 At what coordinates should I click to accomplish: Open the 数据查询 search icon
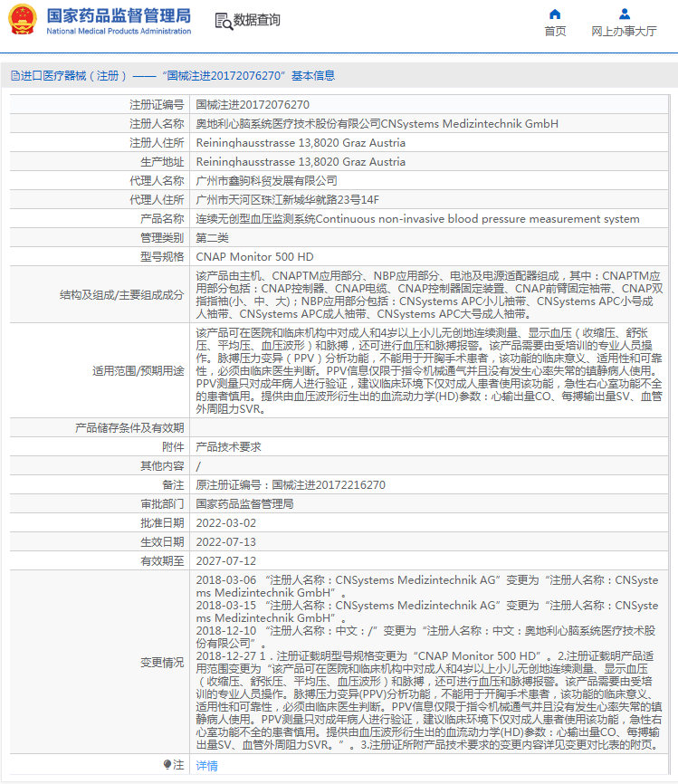pos(224,21)
